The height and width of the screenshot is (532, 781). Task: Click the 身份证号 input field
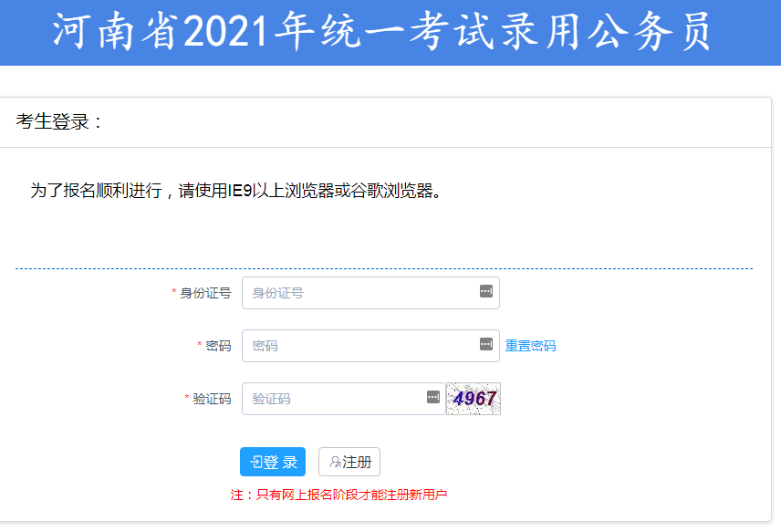pyautogui.click(x=360, y=293)
